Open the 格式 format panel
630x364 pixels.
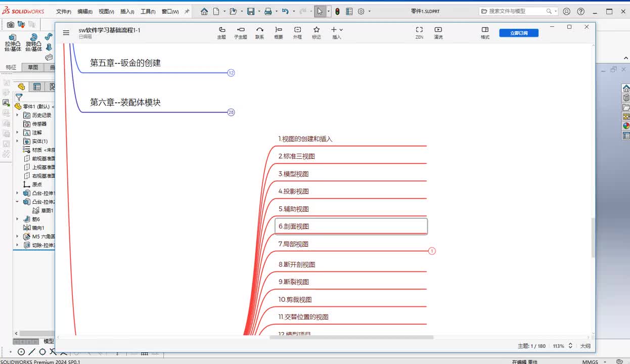point(485,33)
